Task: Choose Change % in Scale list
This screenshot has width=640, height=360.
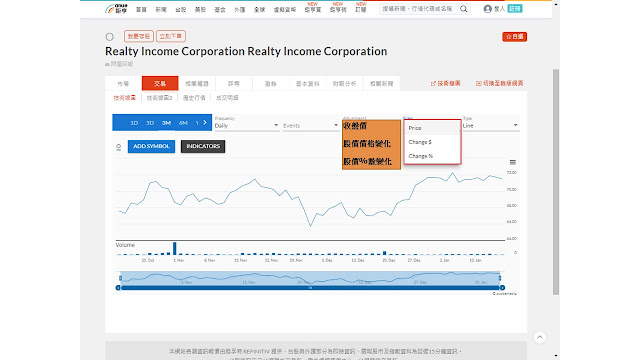Action: tap(432, 156)
